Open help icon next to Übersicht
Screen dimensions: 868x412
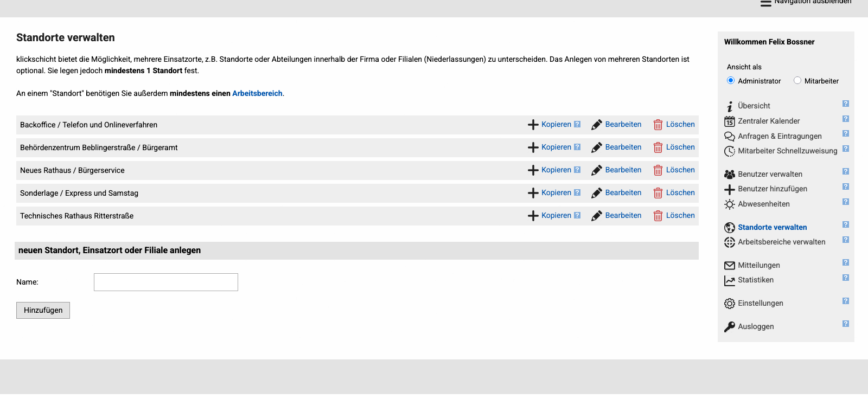(x=846, y=104)
